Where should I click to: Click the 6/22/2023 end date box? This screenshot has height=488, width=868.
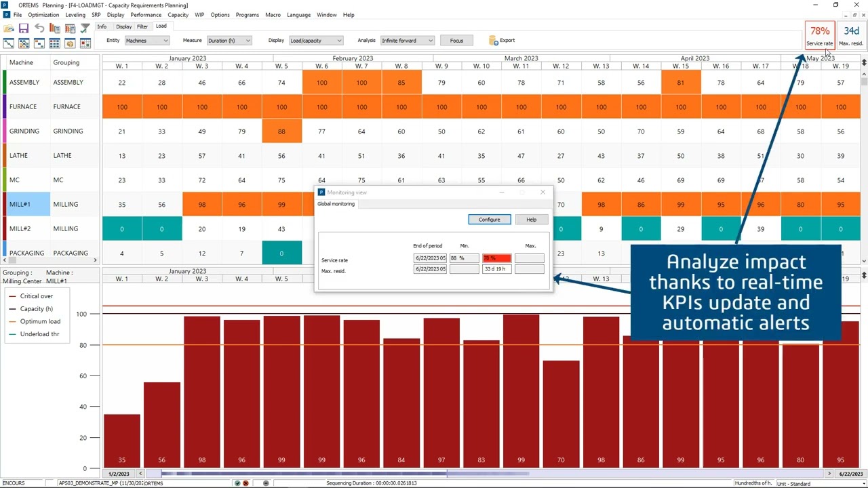850,474
